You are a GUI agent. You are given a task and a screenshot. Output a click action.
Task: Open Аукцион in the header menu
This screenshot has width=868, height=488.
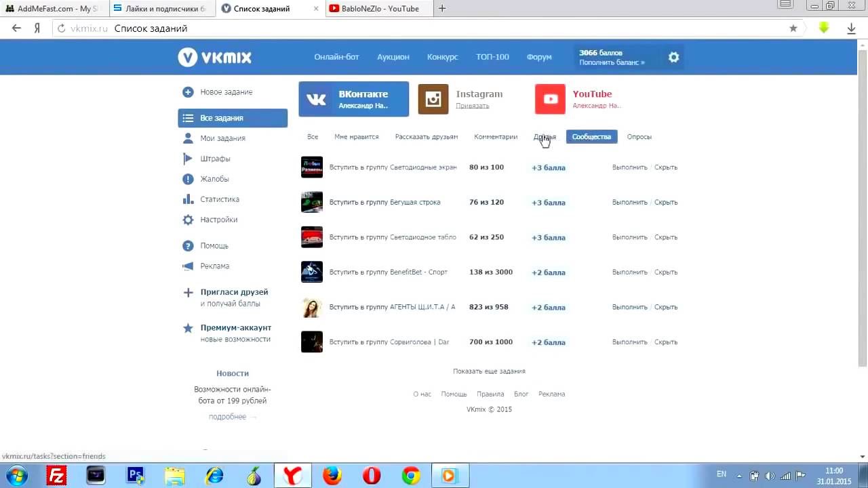[393, 57]
